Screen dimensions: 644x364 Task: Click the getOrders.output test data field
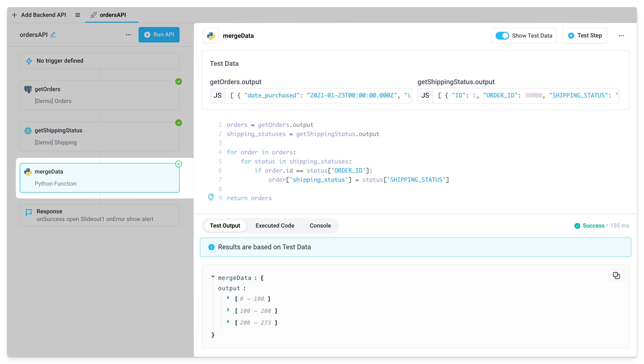(x=318, y=95)
